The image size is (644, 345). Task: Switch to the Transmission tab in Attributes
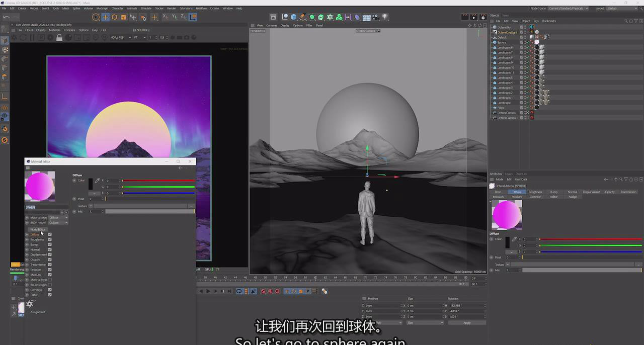628,192
